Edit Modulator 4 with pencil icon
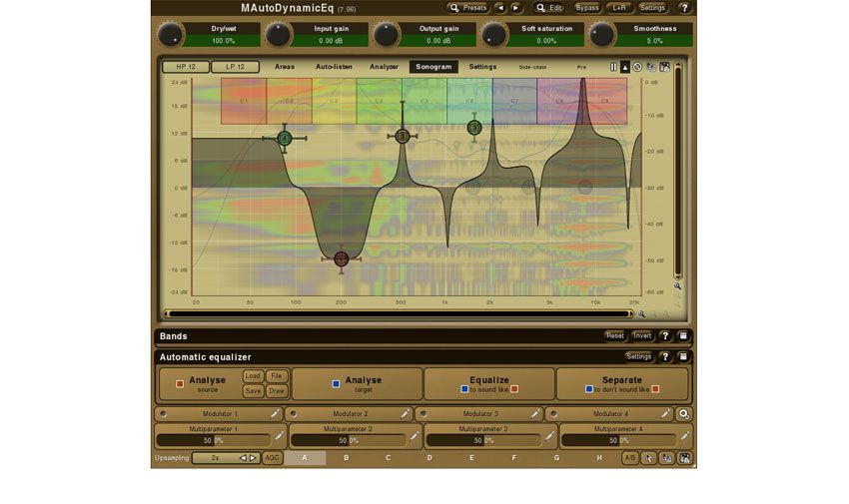The width and height of the screenshot is (849, 504). [665, 414]
